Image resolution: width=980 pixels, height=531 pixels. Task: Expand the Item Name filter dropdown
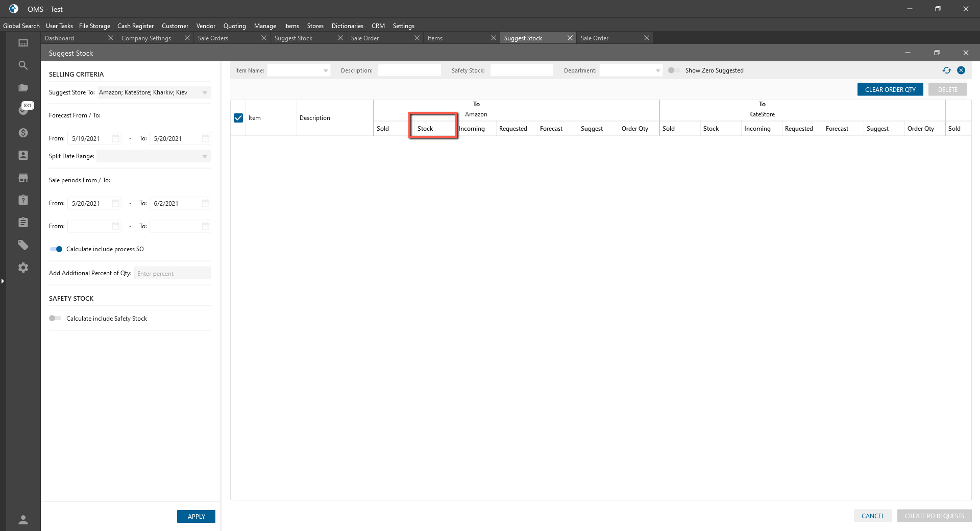(326, 70)
